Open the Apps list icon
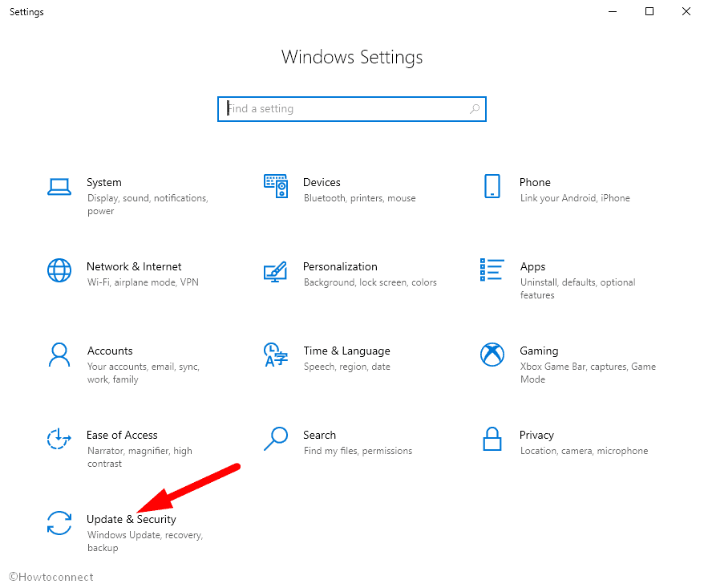The image size is (704, 588). [492, 270]
